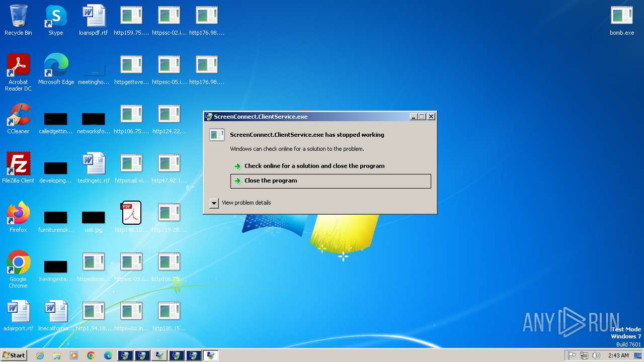The image size is (644, 362).
Task: Select the httpssc-03 desktop file
Action: (x=131, y=266)
